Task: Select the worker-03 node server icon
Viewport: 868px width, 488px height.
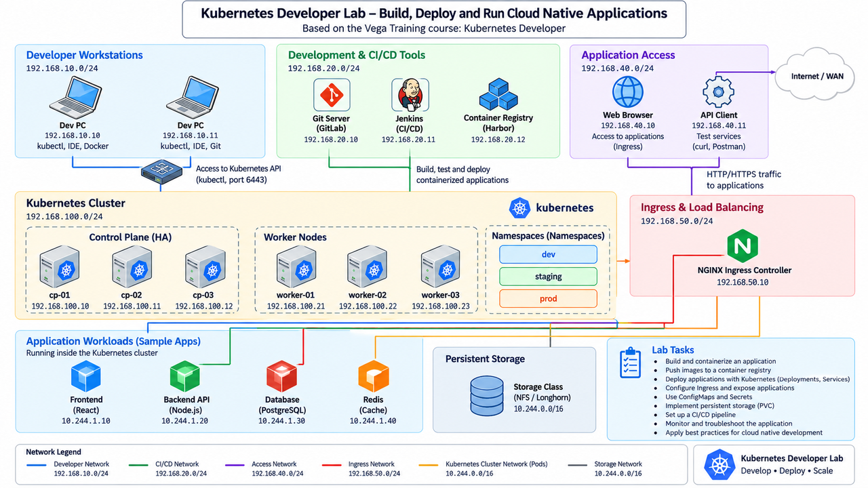Action: 441,266
